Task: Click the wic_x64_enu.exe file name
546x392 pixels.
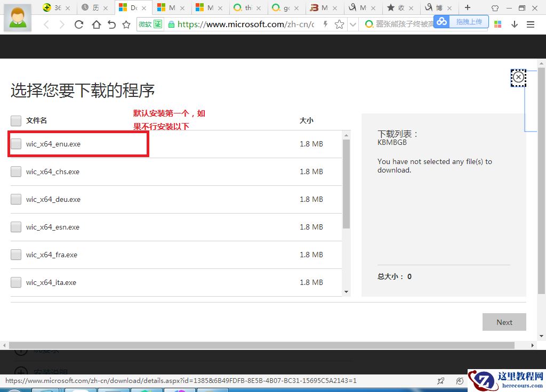Action: [x=53, y=144]
